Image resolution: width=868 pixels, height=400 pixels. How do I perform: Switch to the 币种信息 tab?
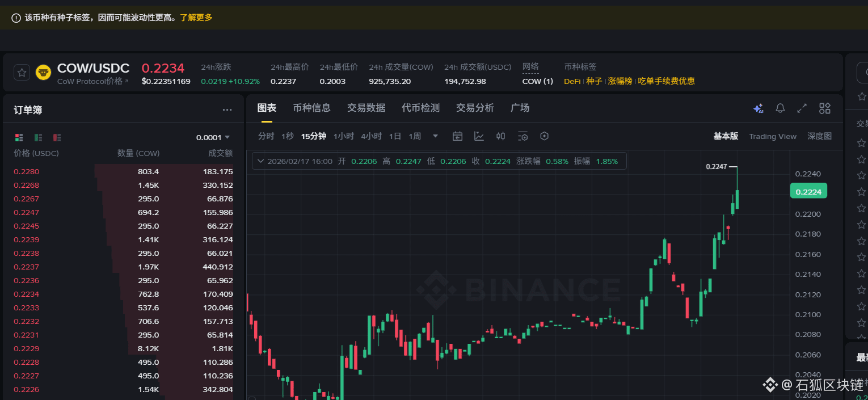pos(311,108)
